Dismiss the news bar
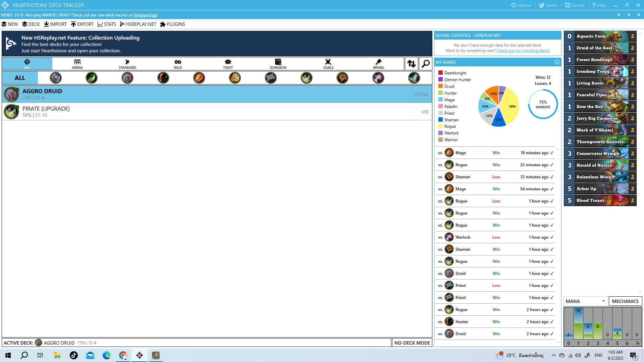Screen dimensions: 644x362 [x=639, y=15]
